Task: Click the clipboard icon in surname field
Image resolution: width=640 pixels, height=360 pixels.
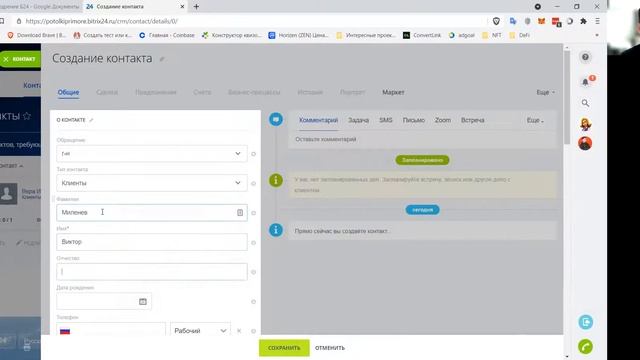Action: (x=240, y=213)
